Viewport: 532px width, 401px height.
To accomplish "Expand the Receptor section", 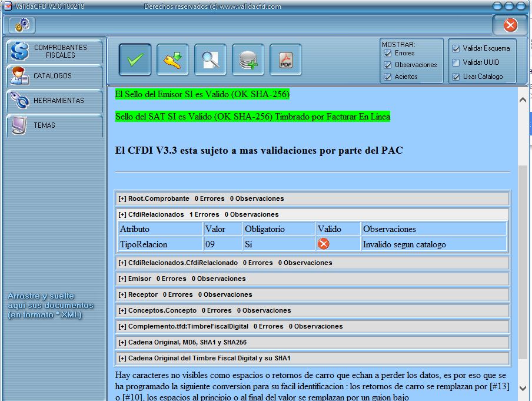I will [312, 295].
